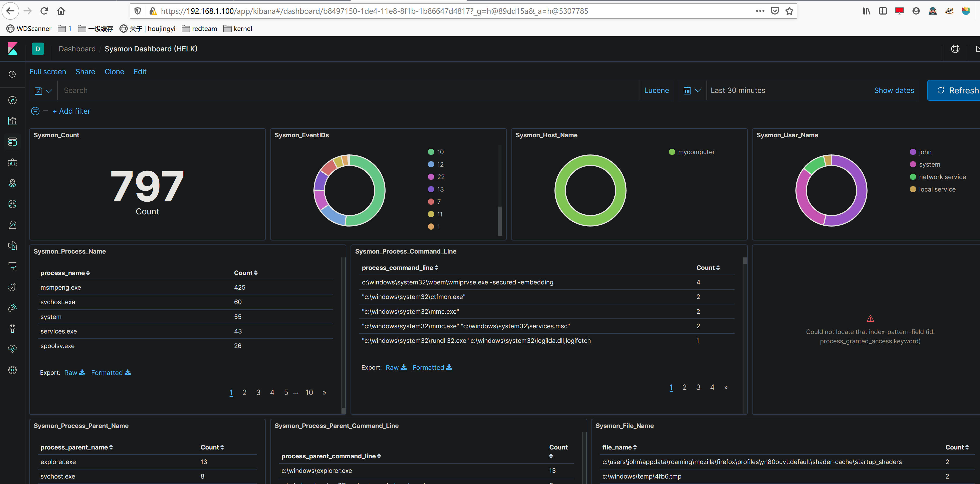Click purple color dot for legend 13
The height and width of the screenshot is (484, 980).
(431, 189)
